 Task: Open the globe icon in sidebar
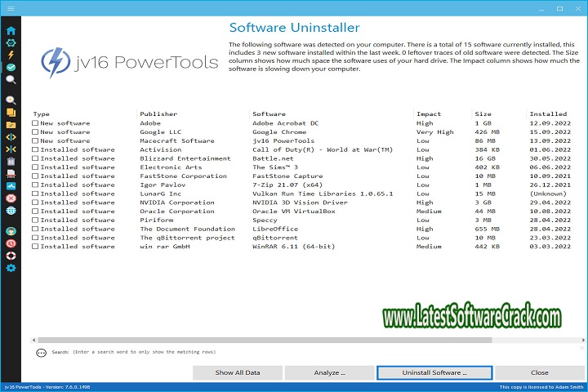11,210
